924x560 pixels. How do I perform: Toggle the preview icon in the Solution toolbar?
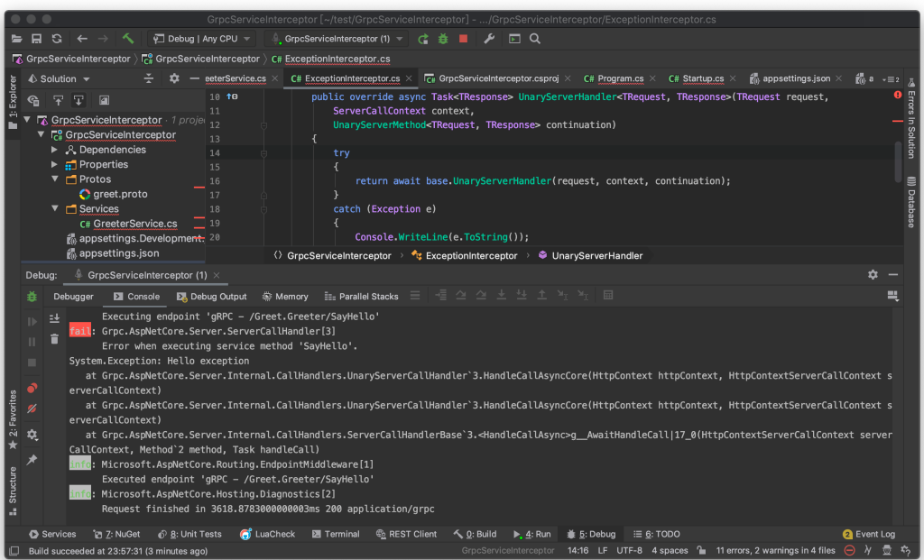[x=104, y=101]
